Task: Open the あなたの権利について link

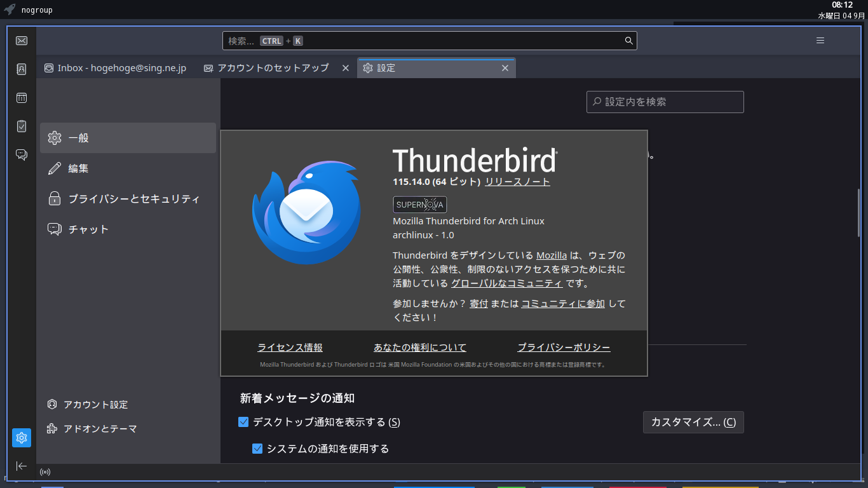Action: tap(420, 348)
